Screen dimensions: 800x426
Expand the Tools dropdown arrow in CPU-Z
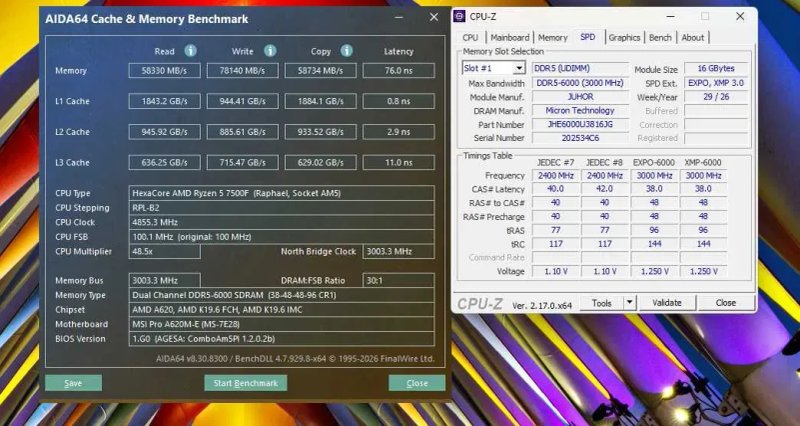[629, 303]
